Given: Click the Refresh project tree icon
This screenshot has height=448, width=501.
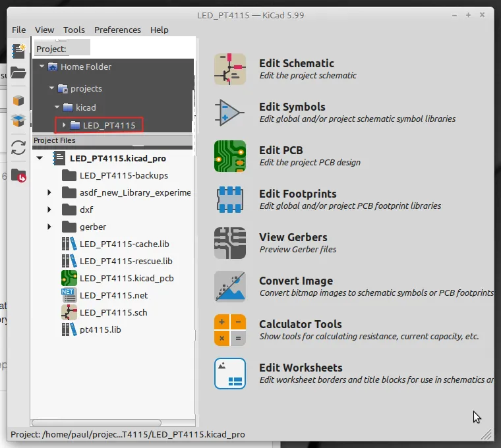Looking at the screenshot, I should click(18, 148).
